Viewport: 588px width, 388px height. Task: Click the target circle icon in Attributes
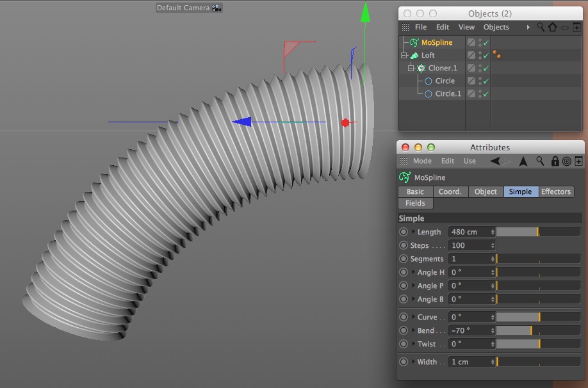[x=567, y=161]
